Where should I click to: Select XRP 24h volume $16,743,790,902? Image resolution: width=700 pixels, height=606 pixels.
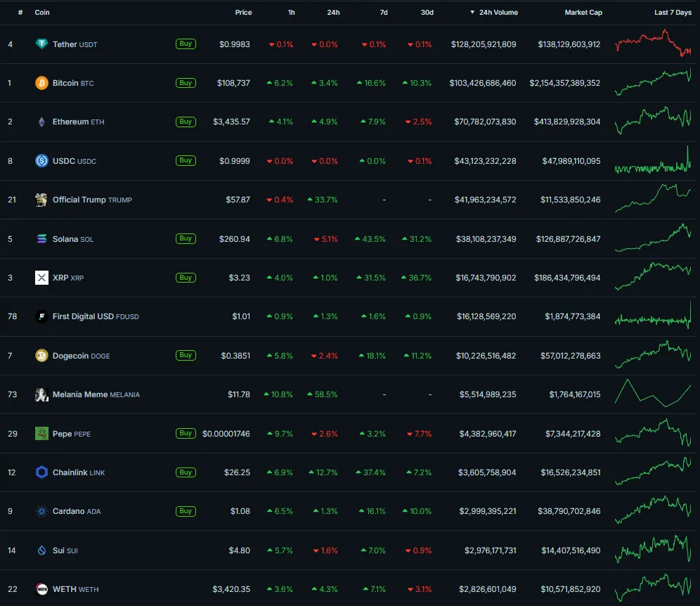[486, 278]
